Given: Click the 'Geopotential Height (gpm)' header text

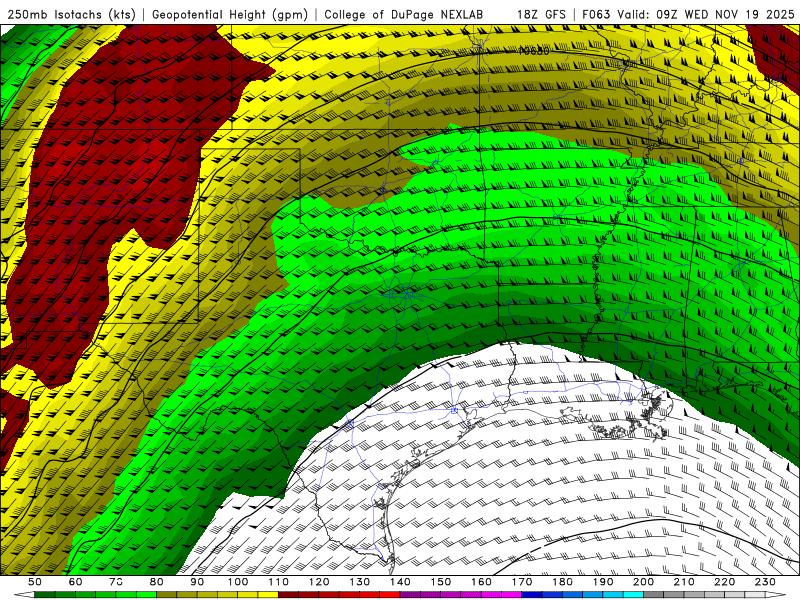Looking at the screenshot, I should (x=230, y=15).
